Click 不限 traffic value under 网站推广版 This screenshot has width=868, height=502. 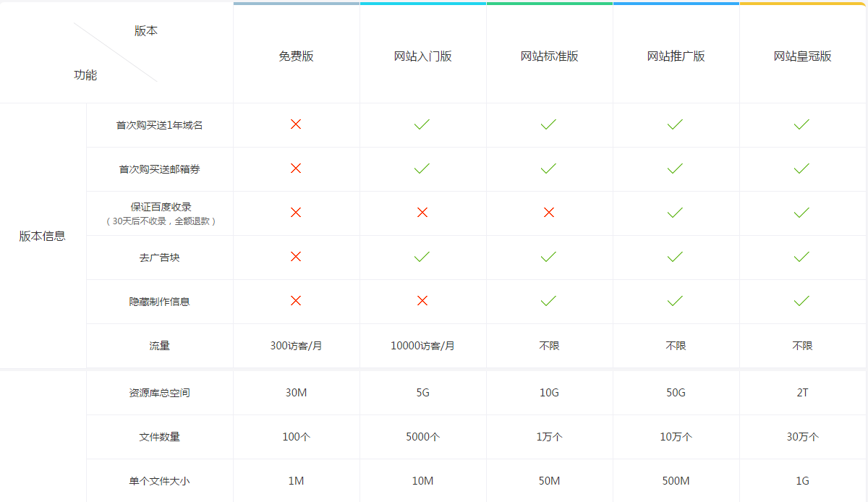click(676, 346)
